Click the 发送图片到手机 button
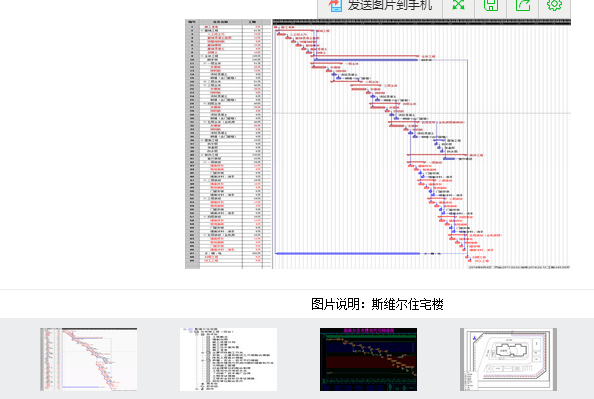This screenshot has height=399, width=594. pyautogui.click(x=380, y=5)
